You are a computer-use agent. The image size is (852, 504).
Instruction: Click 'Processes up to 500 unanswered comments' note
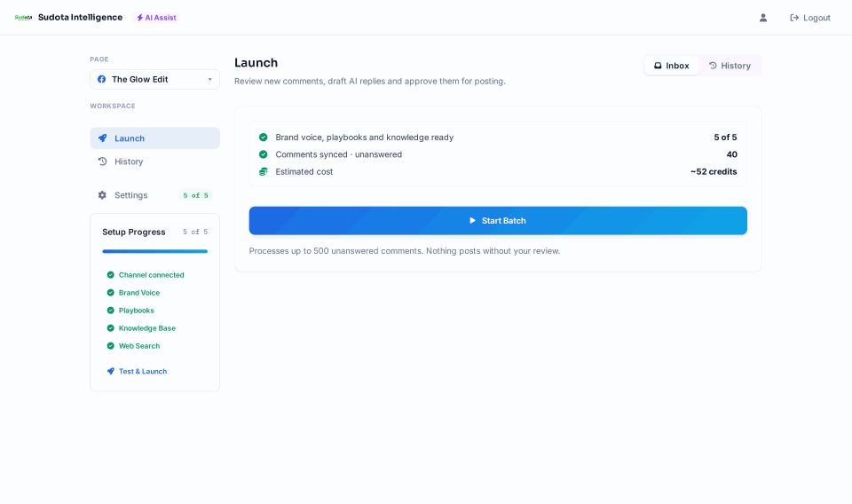[405, 251]
